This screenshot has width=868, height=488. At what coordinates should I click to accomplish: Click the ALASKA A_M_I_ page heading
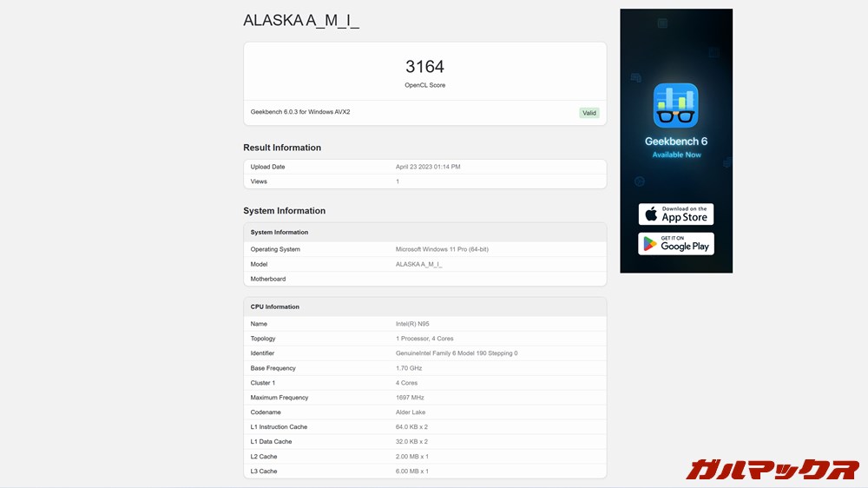click(300, 21)
